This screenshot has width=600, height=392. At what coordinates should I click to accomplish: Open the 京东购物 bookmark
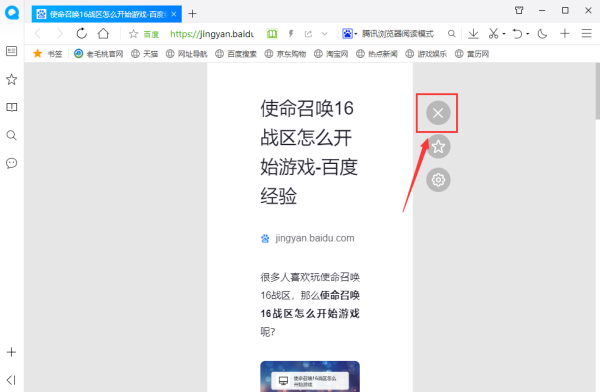285,54
